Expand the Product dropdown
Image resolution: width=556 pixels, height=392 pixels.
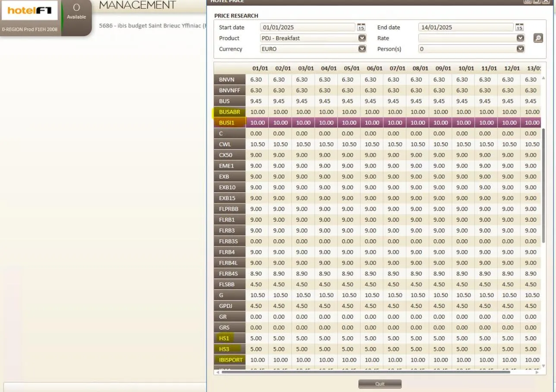click(x=362, y=38)
